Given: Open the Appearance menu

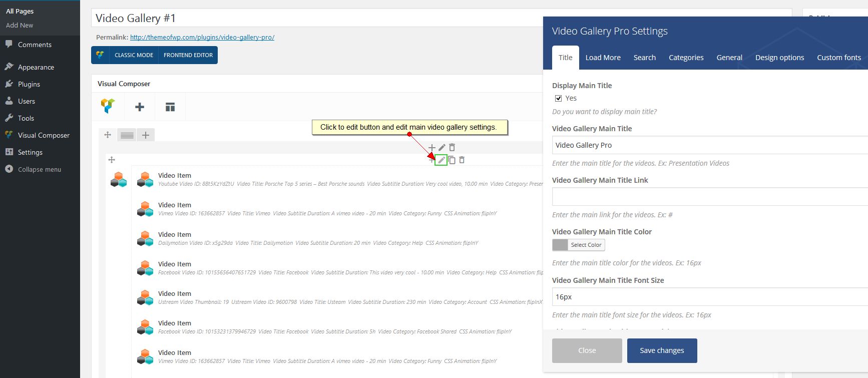Looking at the screenshot, I should pos(36,67).
